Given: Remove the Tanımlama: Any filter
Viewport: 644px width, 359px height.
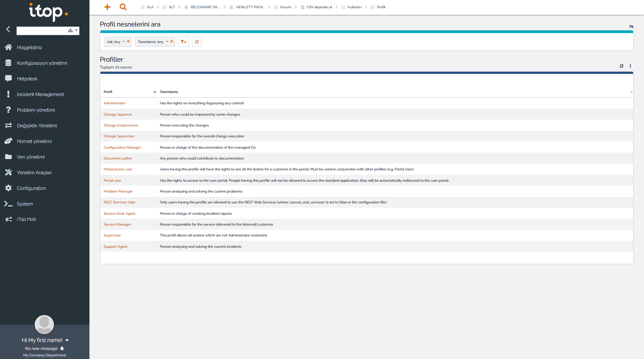Looking at the screenshot, I should [x=172, y=42].
